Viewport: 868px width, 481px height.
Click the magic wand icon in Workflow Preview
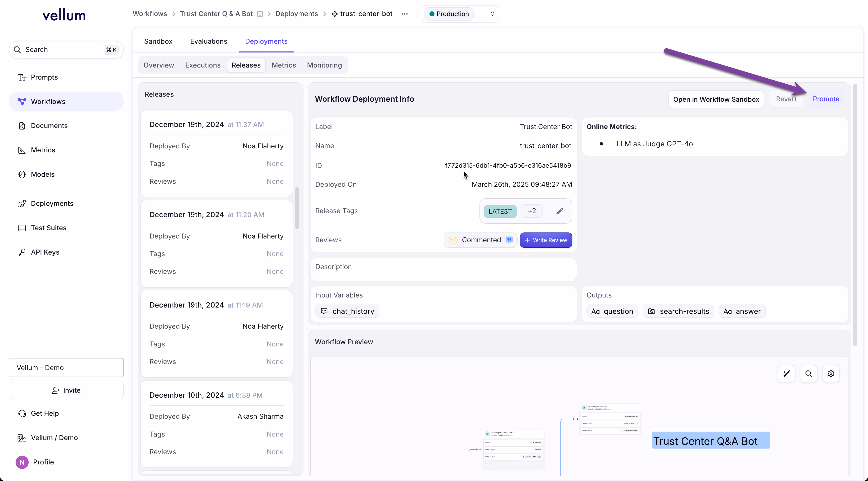pos(786,374)
